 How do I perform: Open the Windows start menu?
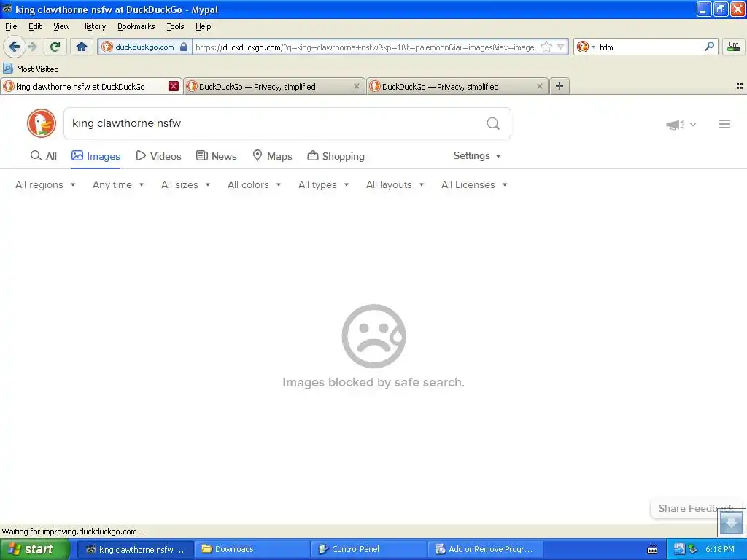(x=35, y=549)
